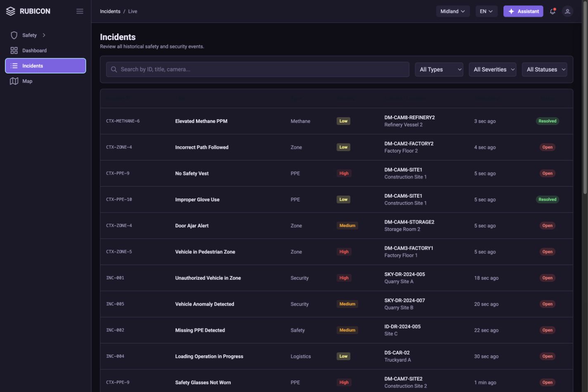The height and width of the screenshot is (392, 588).
Task: Open the All Statuses filter dropdown
Action: 544,69
